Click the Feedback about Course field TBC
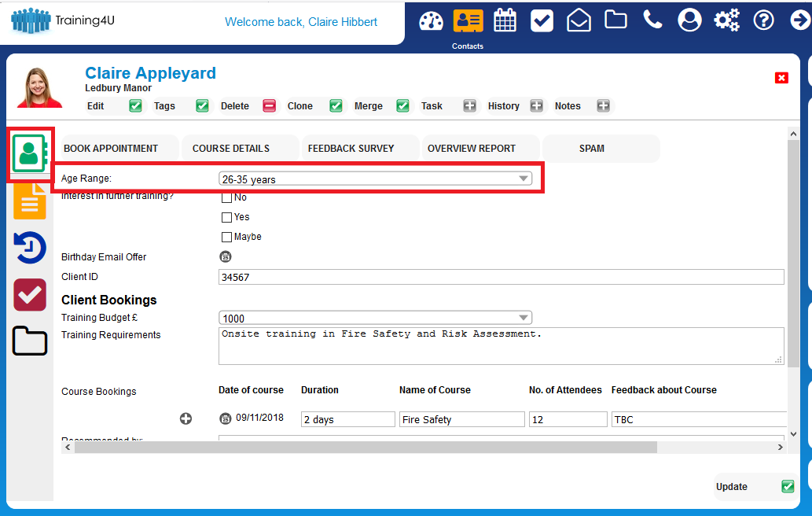812x516 pixels. 699,419
